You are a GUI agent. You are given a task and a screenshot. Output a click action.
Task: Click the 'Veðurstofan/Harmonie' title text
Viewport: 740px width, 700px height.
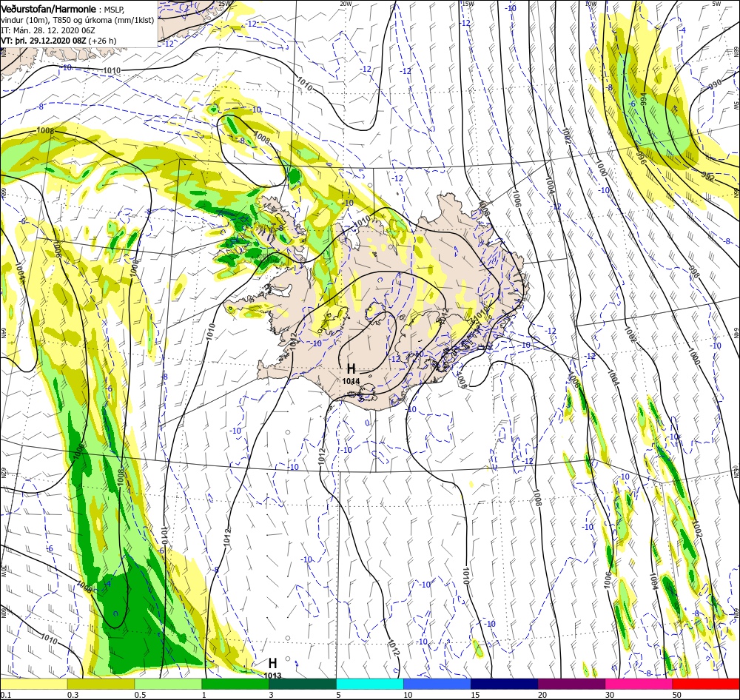coord(49,9)
